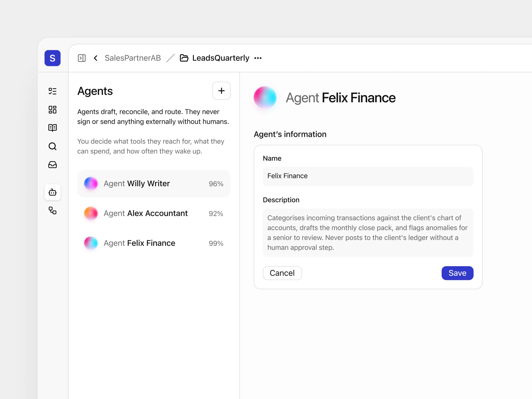
Task: Click the "You decide what tools" paragraph
Action: [x=151, y=146]
